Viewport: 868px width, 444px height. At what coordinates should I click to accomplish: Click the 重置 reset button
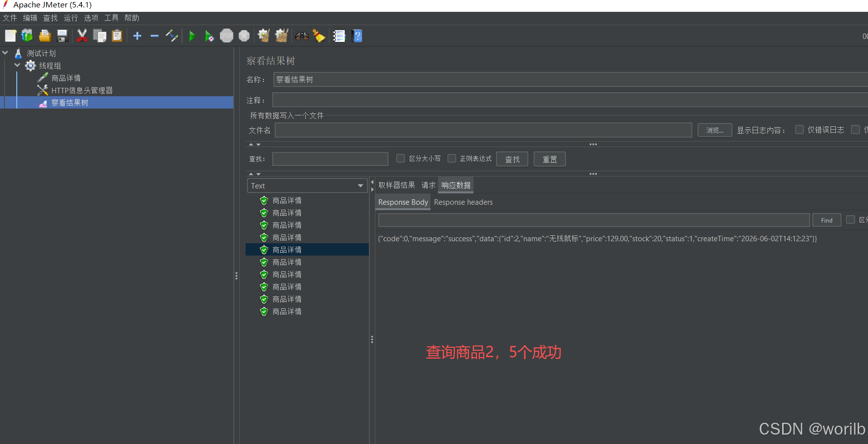(549, 159)
